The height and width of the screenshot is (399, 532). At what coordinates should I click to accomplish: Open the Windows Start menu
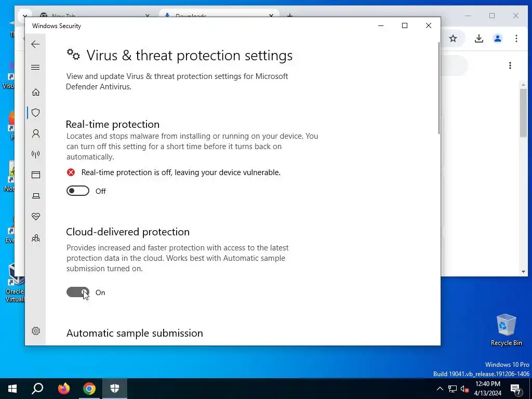click(12, 389)
